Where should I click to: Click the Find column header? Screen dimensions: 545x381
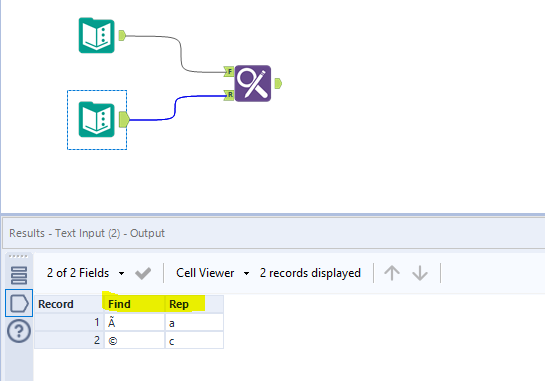134,304
